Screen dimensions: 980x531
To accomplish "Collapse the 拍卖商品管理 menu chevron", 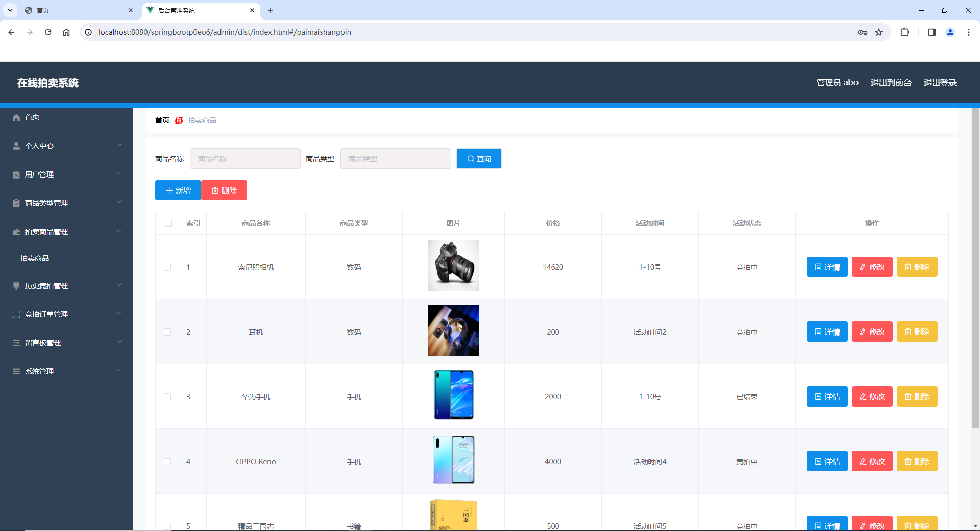I will click(x=119, y=231).
